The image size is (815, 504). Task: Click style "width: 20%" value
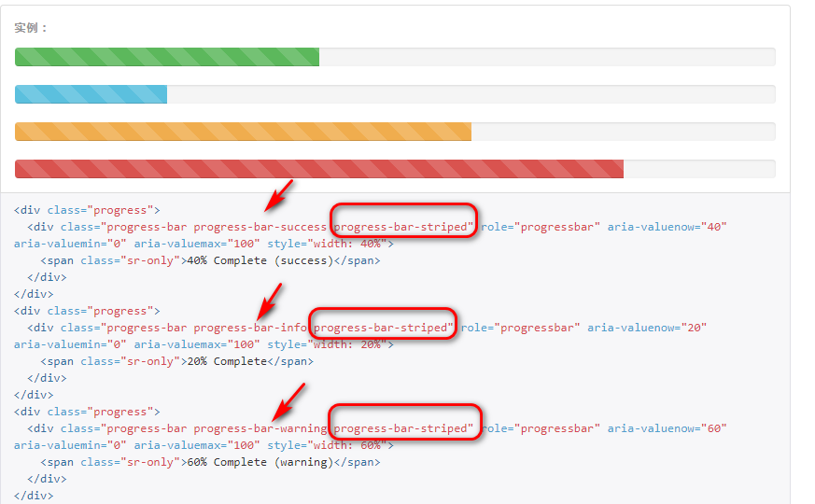(347, 344)
